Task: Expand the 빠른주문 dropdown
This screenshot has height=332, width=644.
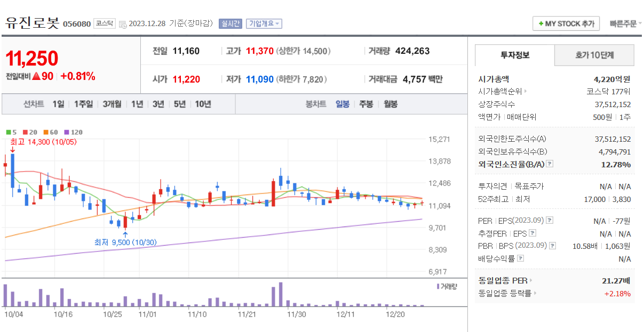Action: pyautogui.click(x=626, y=24)
